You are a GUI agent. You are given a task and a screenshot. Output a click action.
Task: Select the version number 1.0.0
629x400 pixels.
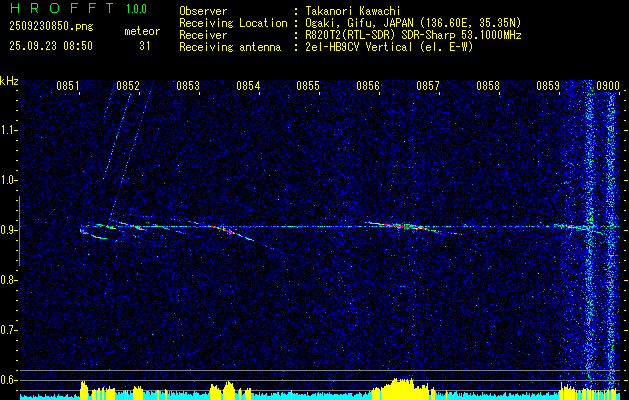tap(136, 9)
